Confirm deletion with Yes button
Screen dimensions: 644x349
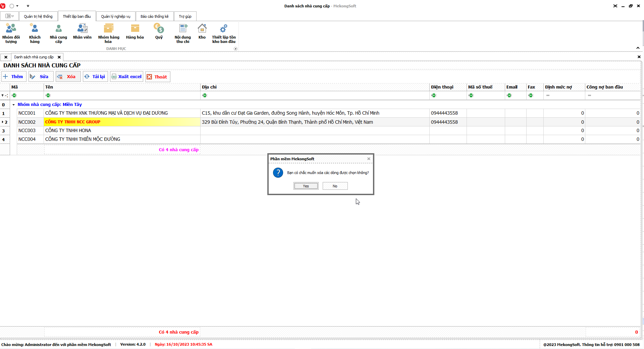tap(306, 186)
